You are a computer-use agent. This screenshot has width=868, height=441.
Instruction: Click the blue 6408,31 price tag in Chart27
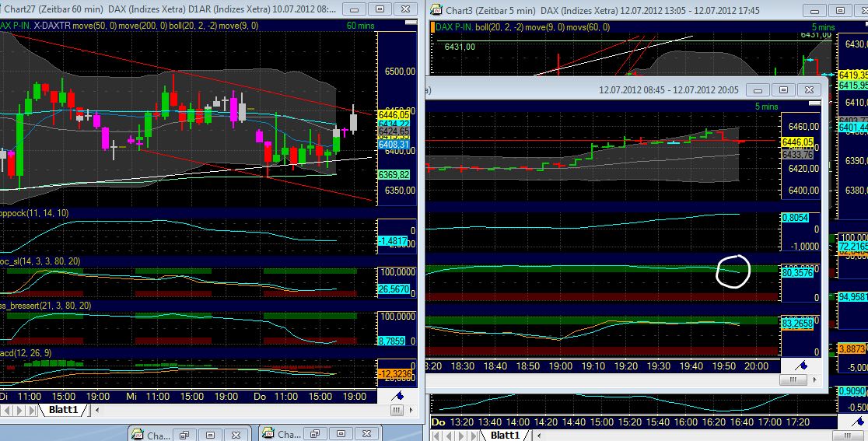click(x=394, y=145)
